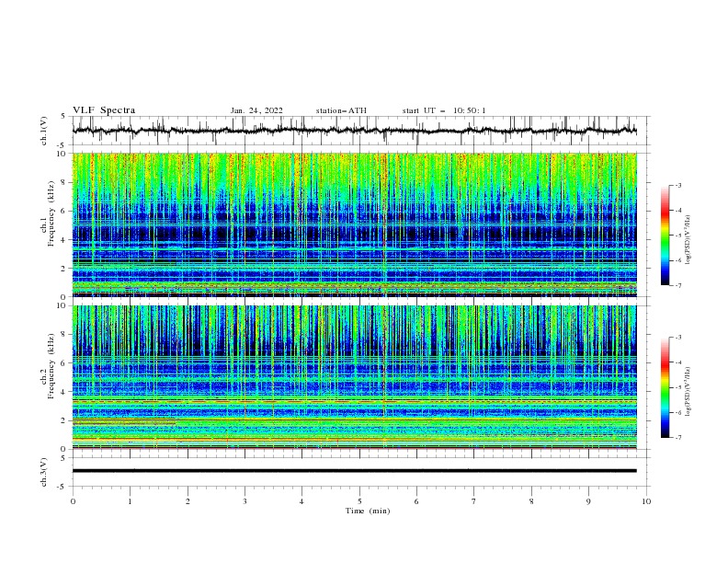Select the "Time (min)" axis label
The height and width of the screenshot is (563, 728).
point(368,511)
